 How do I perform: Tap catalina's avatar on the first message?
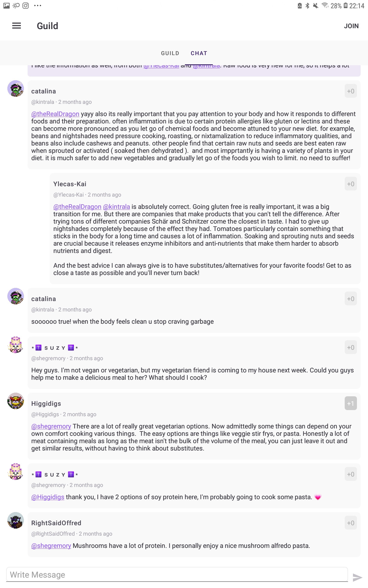16,89
